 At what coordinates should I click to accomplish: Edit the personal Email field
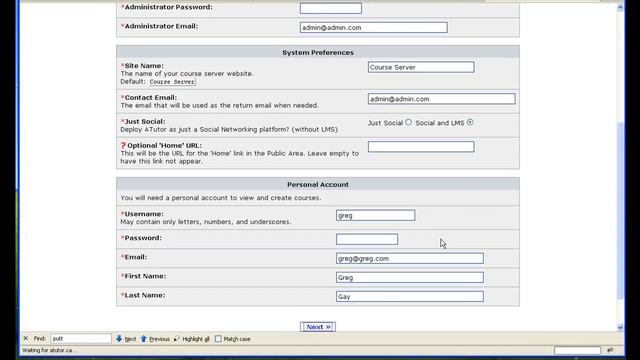[409, 258]
